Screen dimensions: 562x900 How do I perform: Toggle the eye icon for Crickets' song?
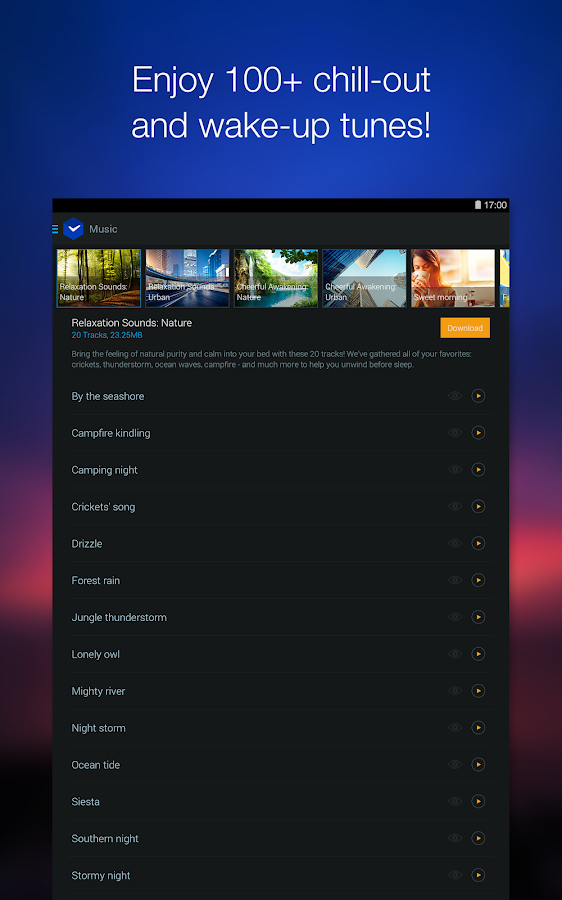[455, 506]
